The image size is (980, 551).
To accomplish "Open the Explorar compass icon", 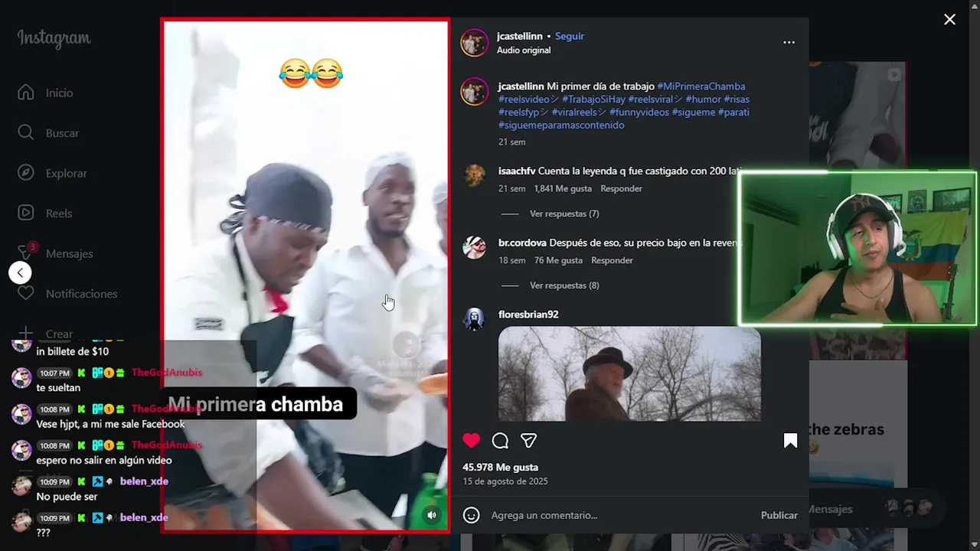I will (x=26, y=173).
